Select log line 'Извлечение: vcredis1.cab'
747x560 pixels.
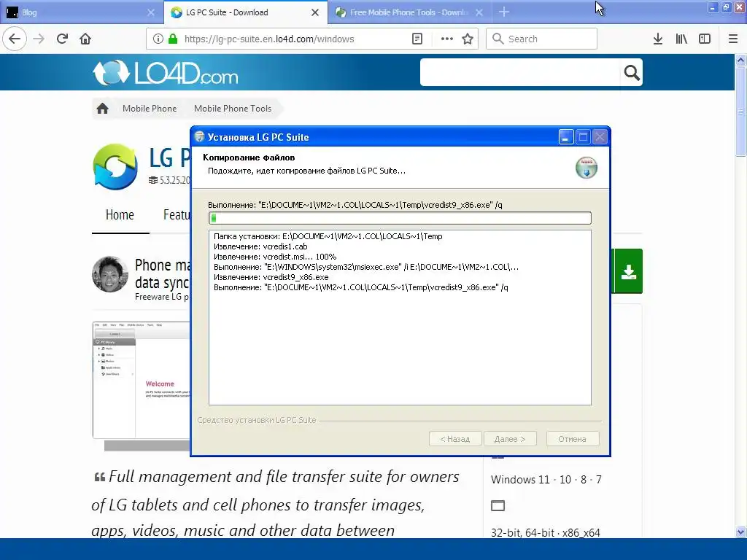pyautogui.click(x=260, y=246)
